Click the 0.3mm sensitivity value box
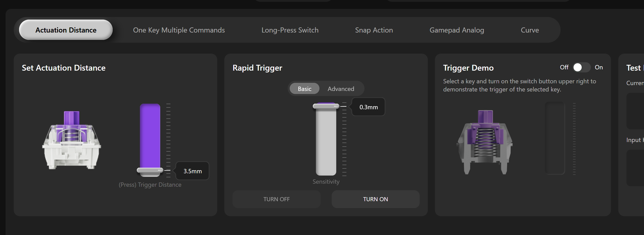Screen dimensions: 644x235 (368, 107)
